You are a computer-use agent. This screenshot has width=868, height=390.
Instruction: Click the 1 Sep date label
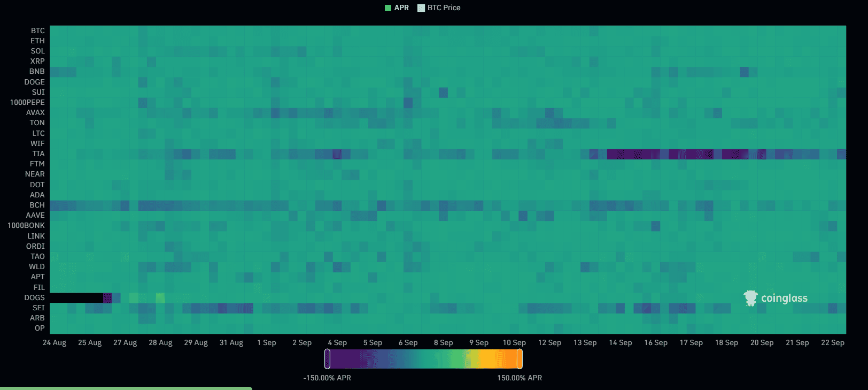pos(267,342)
